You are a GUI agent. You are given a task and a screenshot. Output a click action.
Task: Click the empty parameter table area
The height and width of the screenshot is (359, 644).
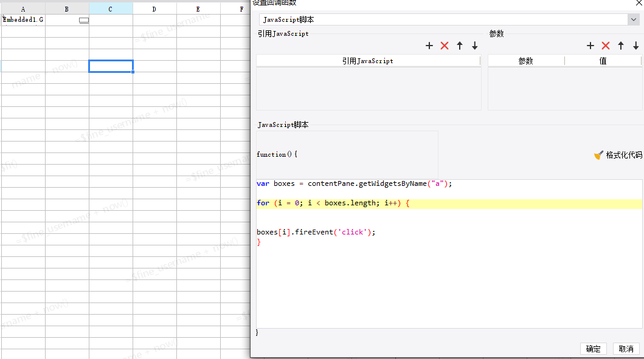coord(565,88)
